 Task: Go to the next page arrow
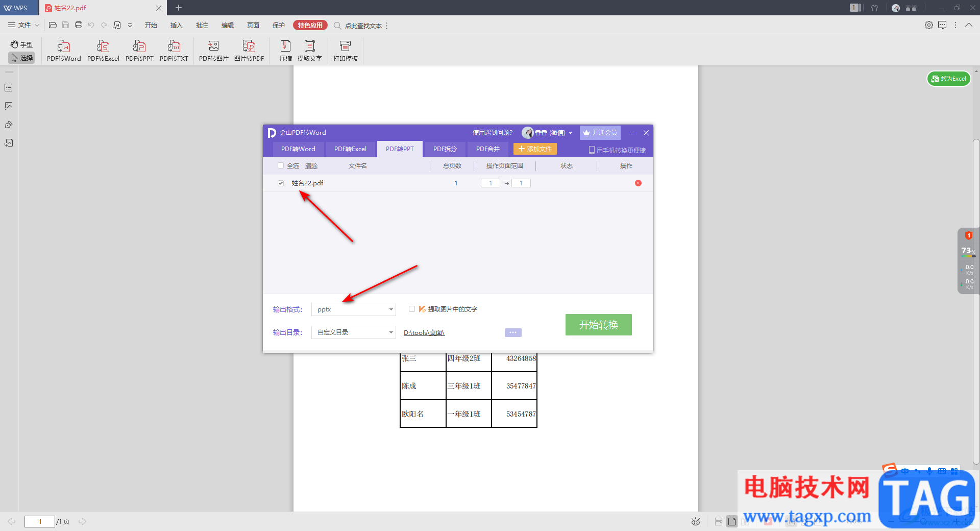click(x=83, y=521)
